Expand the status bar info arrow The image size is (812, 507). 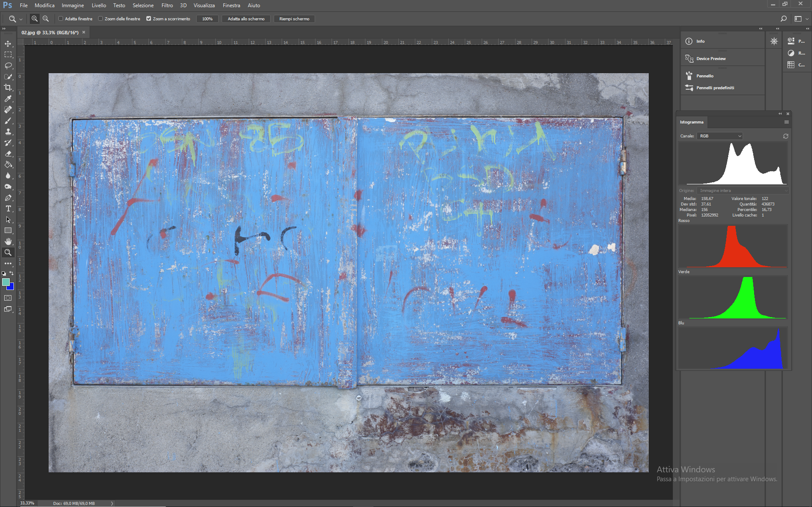coord(112,503)
